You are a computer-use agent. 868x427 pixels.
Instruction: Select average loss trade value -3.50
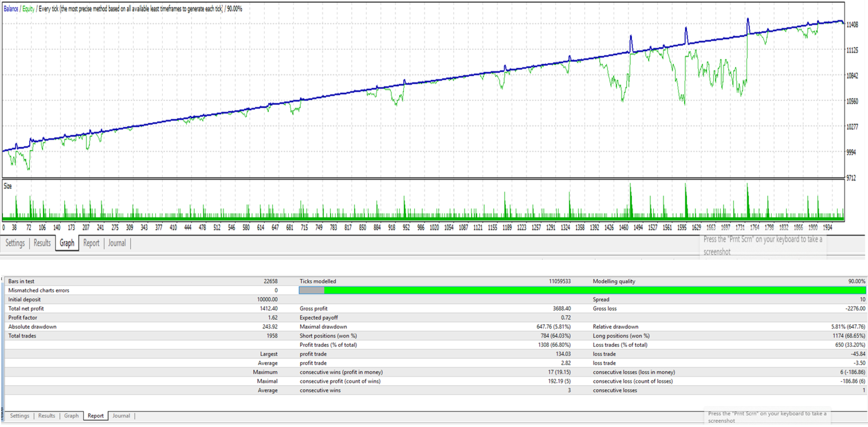pyautogui.click(x=859, y=363)
